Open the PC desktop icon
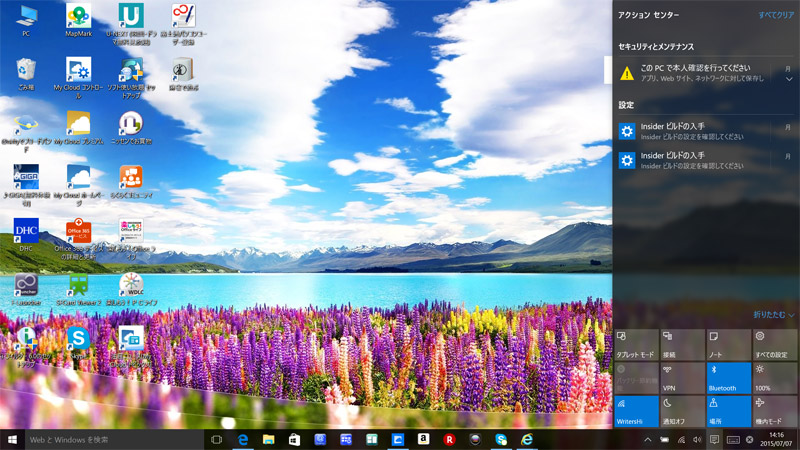The image size is (800, 450). point(26,17)
